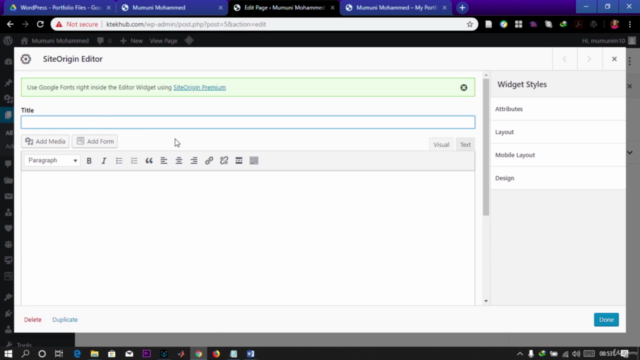Expand the Mobile Layout styles section
Viewport: 640px width, 360px height.
tap(558, 155)
